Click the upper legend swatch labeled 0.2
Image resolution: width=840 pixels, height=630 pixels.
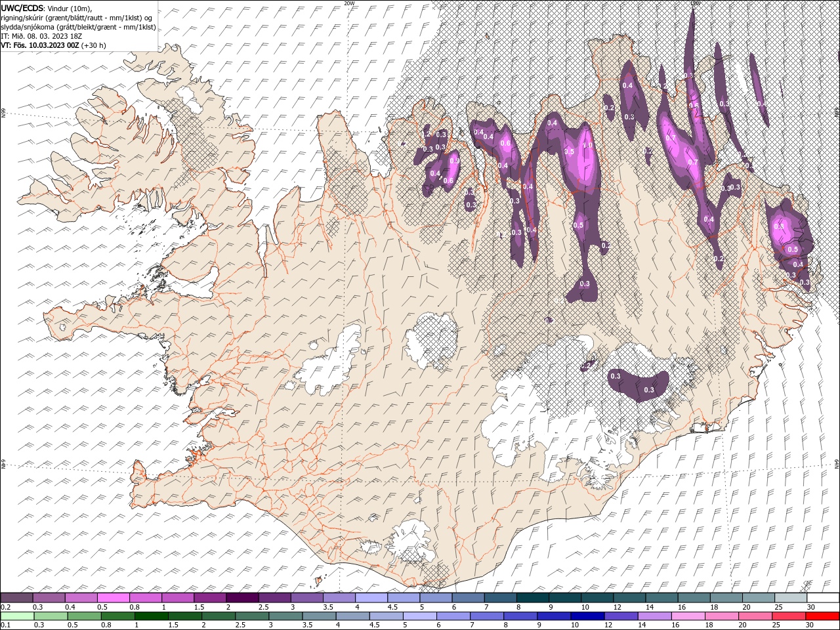(x=17, y=598)
